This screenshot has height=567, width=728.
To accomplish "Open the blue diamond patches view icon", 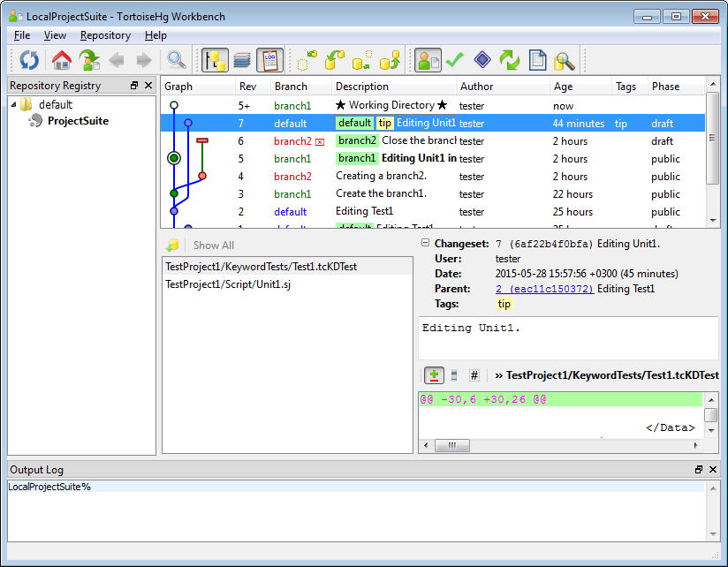I will tap(482, 60).
